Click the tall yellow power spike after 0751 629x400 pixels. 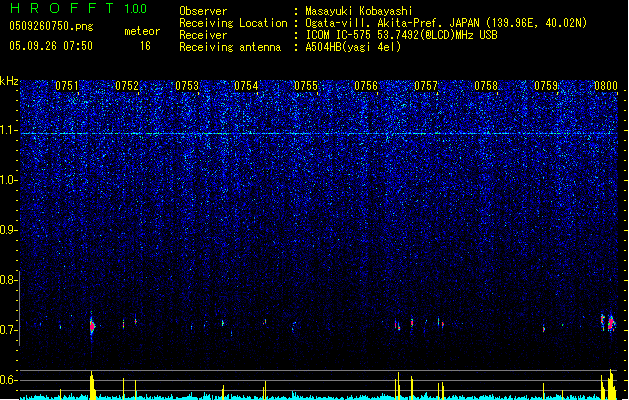click(92, 385)
